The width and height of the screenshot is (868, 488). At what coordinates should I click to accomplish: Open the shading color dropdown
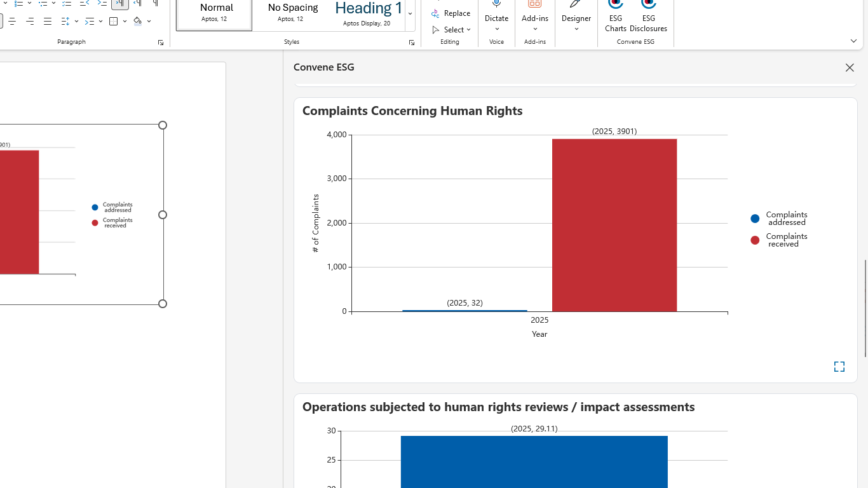point(149,21)
